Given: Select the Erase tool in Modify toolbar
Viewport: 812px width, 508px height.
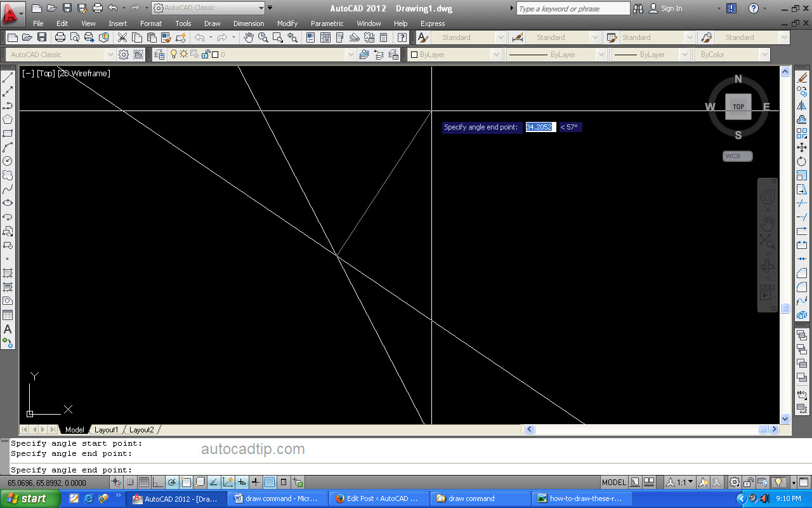Looking at the screenshot, I should pyautogui.click(x=802, y=78).
